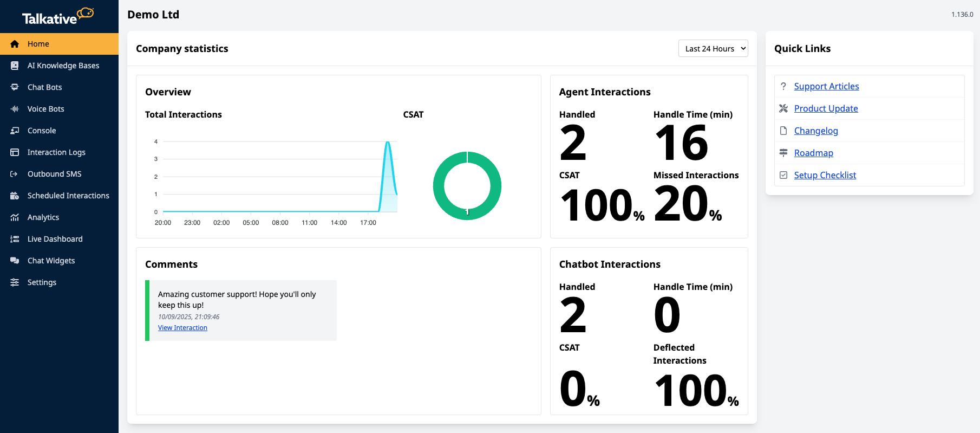The width and height of the screenshot is (980, 433).
Task: Open Settings from the sidebar
Action: tap(42, 282)
